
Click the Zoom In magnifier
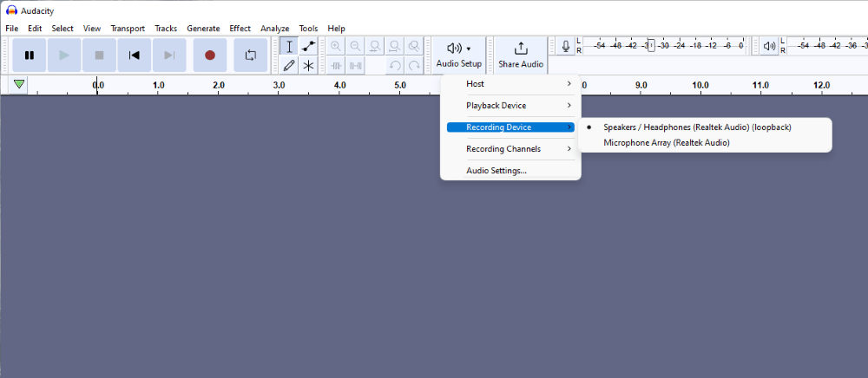(x=336, y=47)
